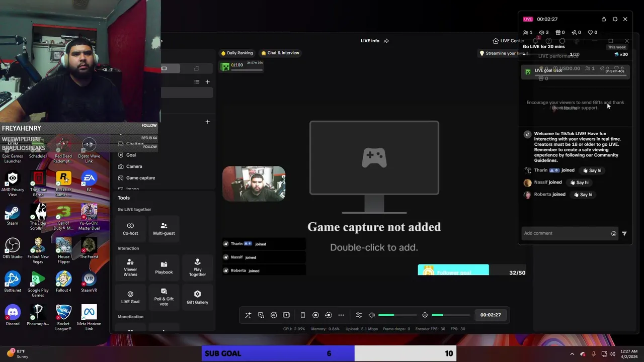Select the webcam thumbnail in preview
Screen dimensions: 644x362
(254, 184)
